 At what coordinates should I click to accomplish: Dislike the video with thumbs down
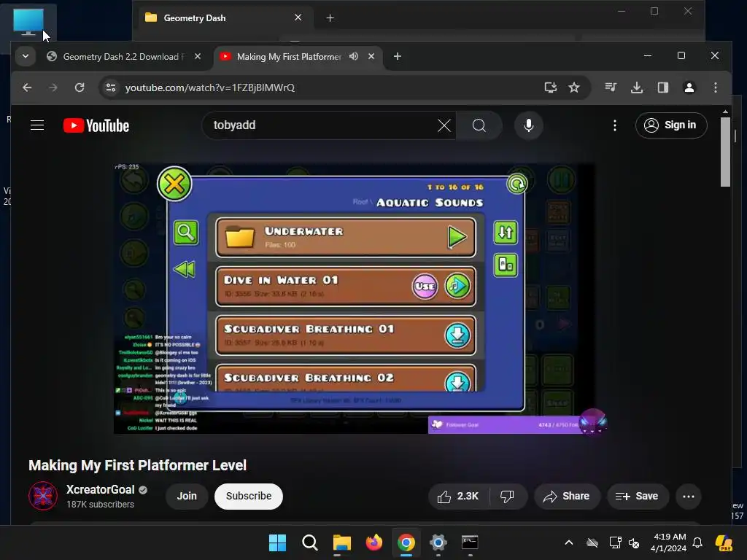507,496
